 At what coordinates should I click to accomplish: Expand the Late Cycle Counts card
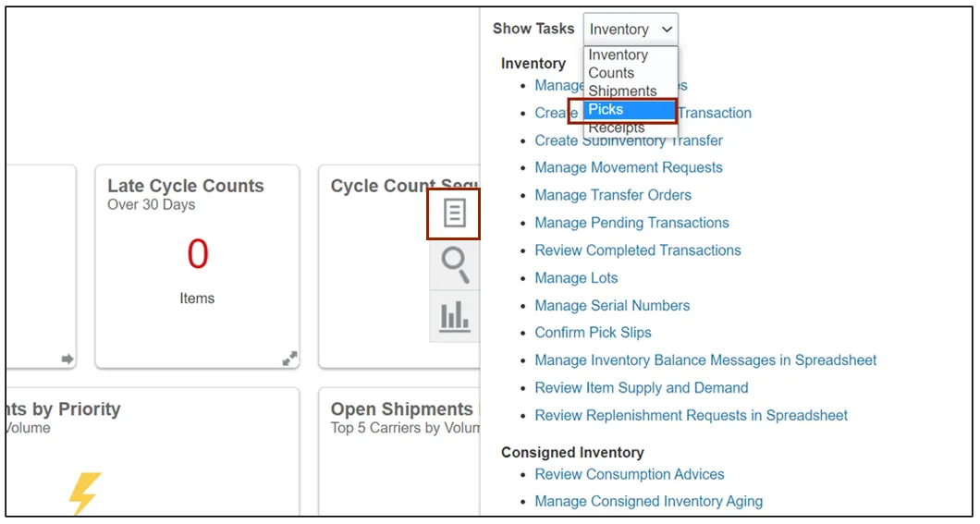289,359
